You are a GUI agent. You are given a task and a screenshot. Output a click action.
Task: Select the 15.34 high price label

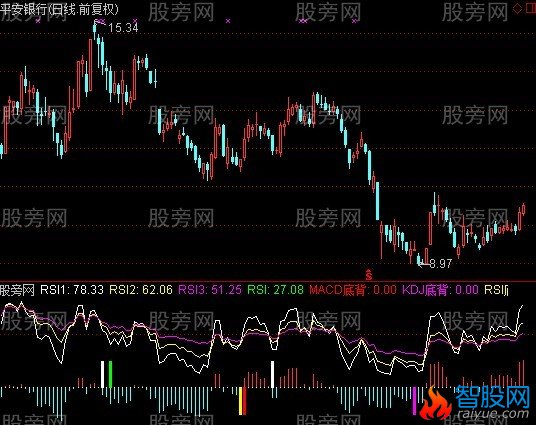click(x=123, y=27)
